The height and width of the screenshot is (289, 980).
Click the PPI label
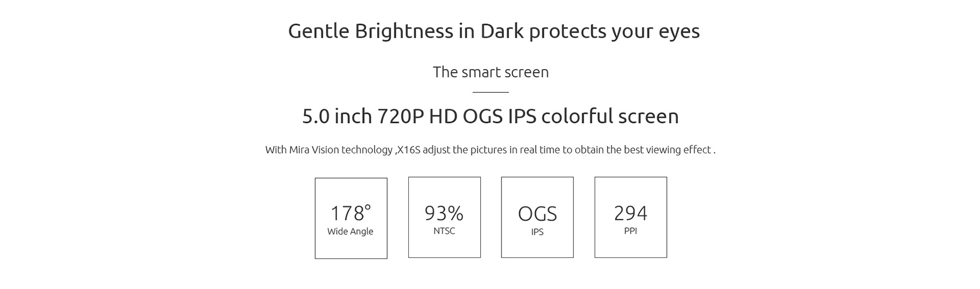630,231
